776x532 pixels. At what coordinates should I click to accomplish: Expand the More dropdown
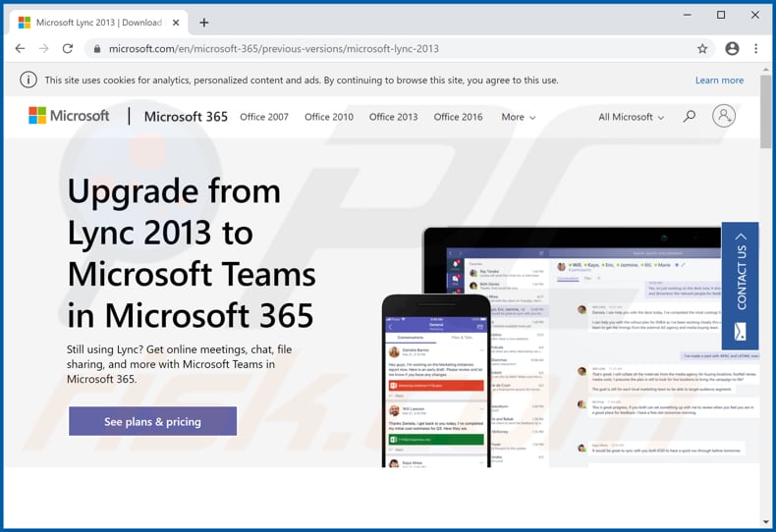point(519,117)
